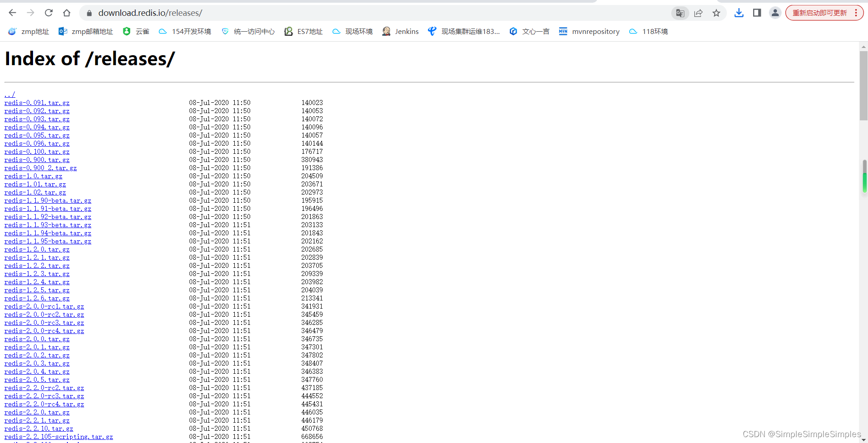Screen dimensions: 868x443
Task: Share this page via the share icon
Action: (698, 13)
